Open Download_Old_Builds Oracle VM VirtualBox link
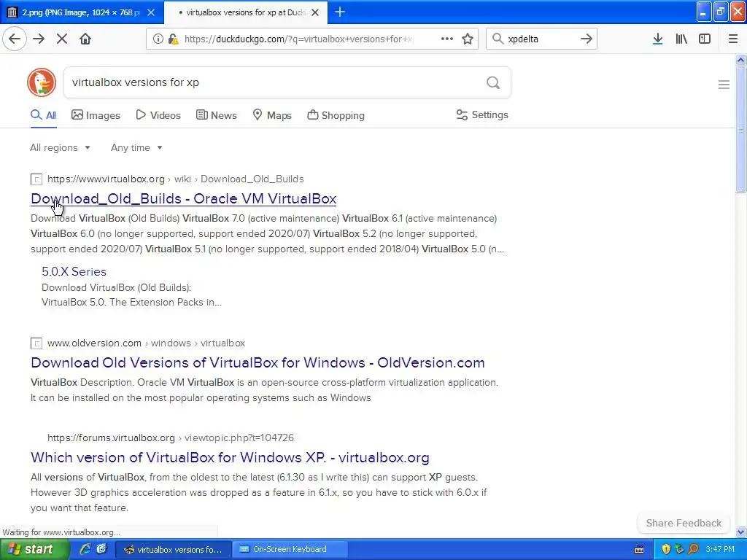Viewport: 747px width, 560px height. 183,198
